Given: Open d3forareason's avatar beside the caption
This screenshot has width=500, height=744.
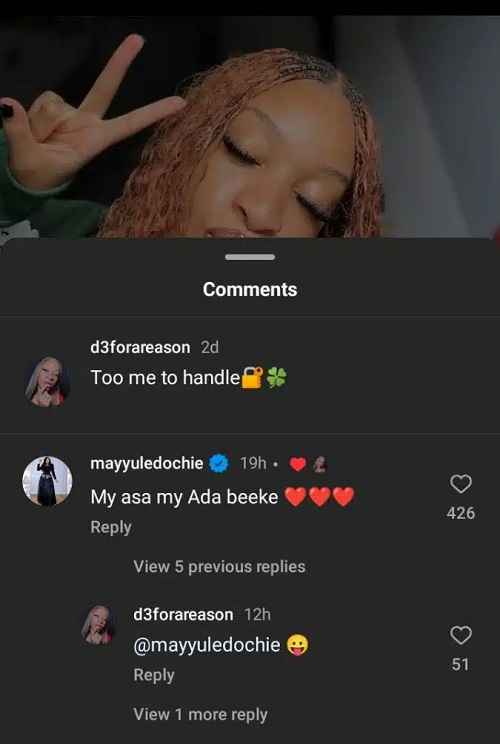Looking at the screenshot, I should pyautogui.click(x=47, y=381).
